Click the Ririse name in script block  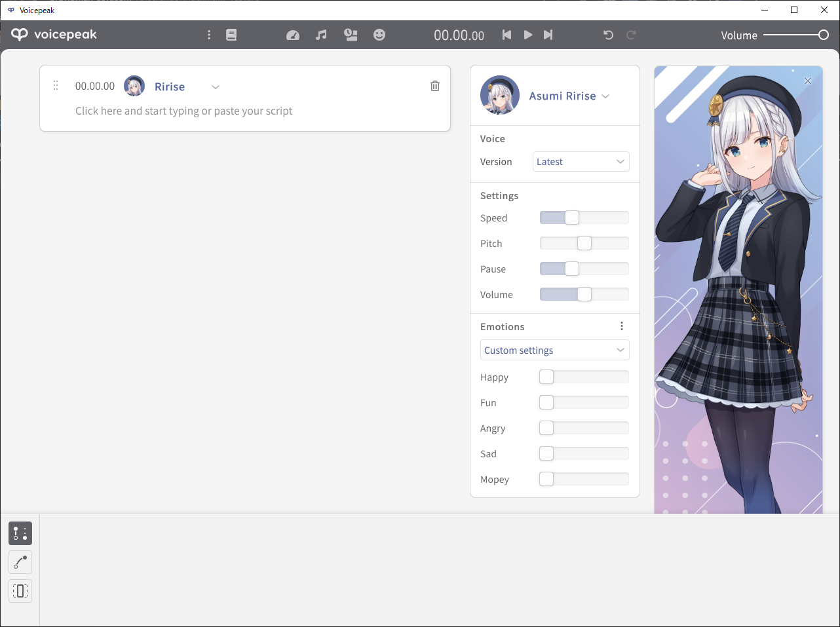click(x=170, y=86)
